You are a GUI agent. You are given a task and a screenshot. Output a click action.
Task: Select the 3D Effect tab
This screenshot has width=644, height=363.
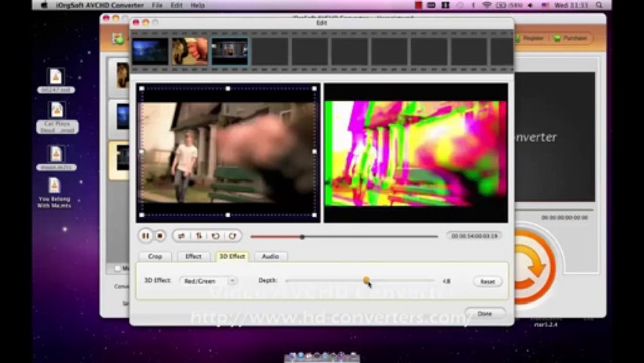[232, 256]
